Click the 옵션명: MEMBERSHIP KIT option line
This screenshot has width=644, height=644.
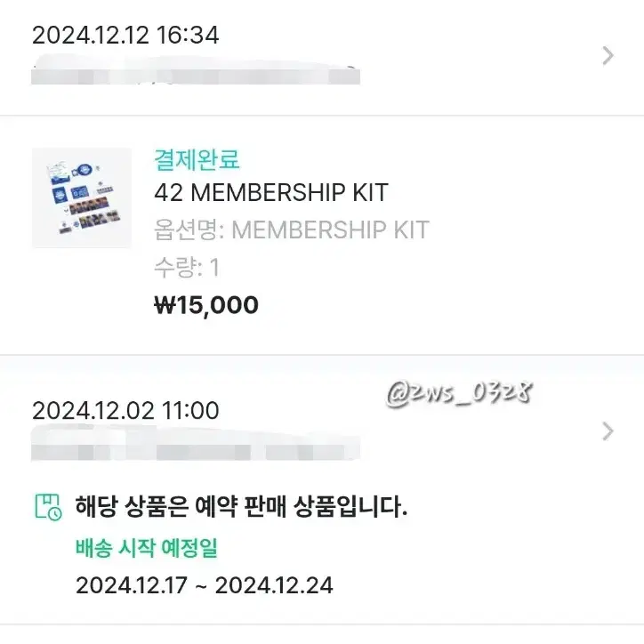point(292,229)
